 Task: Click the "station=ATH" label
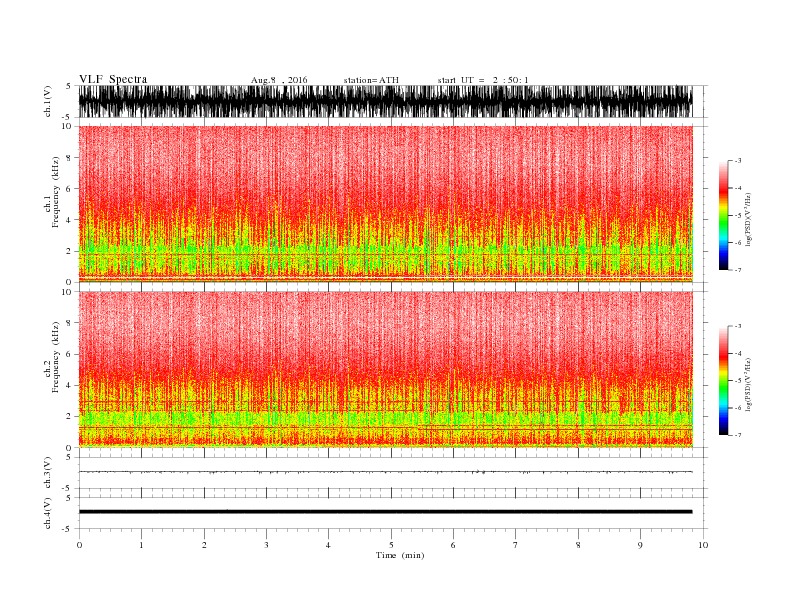pos(371,80)
